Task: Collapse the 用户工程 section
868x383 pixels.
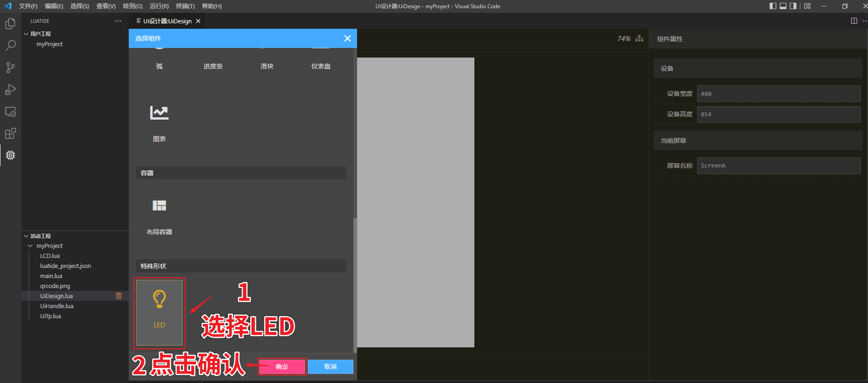Action: [x=26, y=34]
